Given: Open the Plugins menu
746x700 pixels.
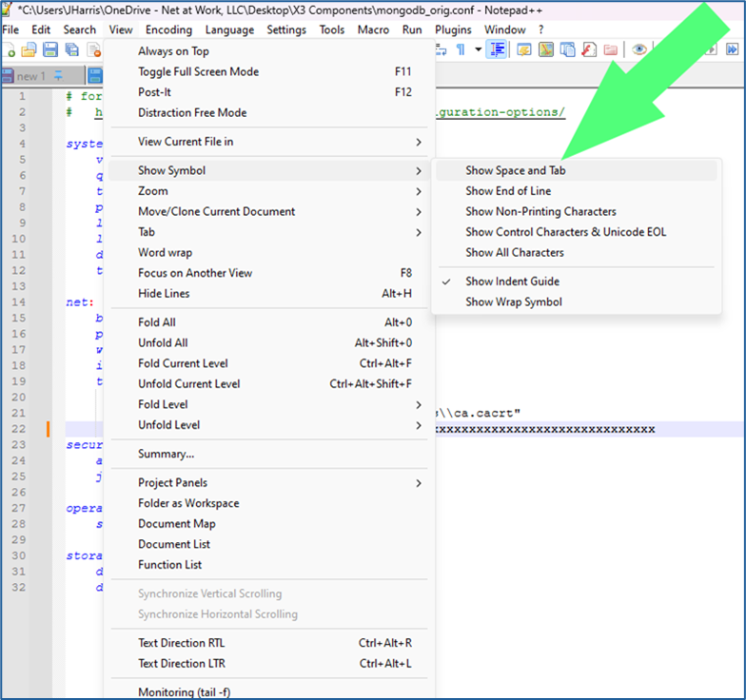Looking at the screenshot, I should coord(453,29).
